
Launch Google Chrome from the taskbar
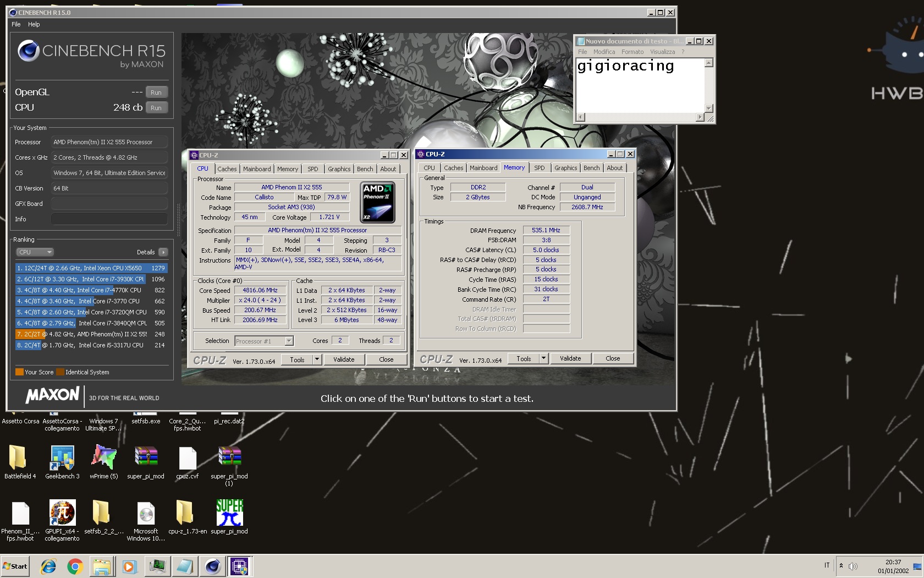tap(75, 566)
